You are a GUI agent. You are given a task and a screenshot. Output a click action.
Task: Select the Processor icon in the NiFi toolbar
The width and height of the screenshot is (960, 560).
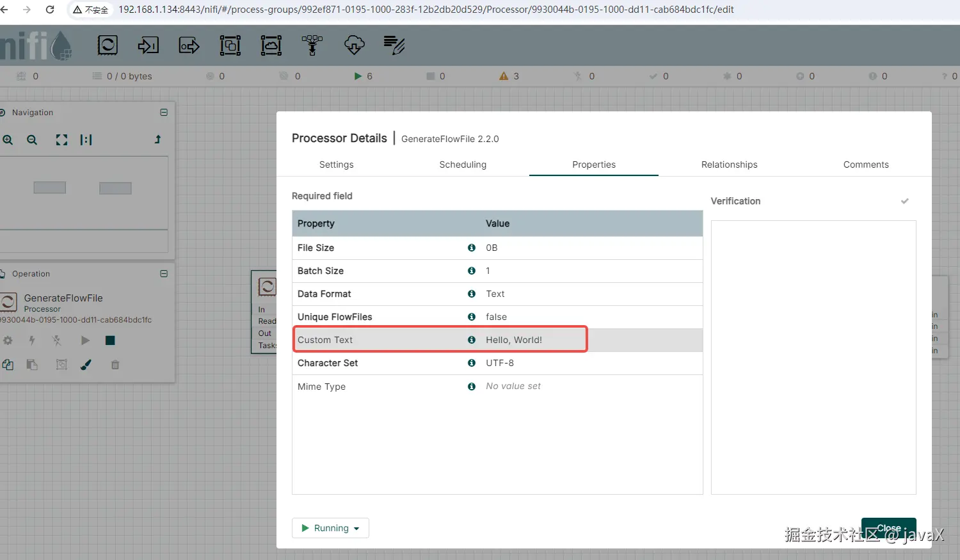pos(108,45)
